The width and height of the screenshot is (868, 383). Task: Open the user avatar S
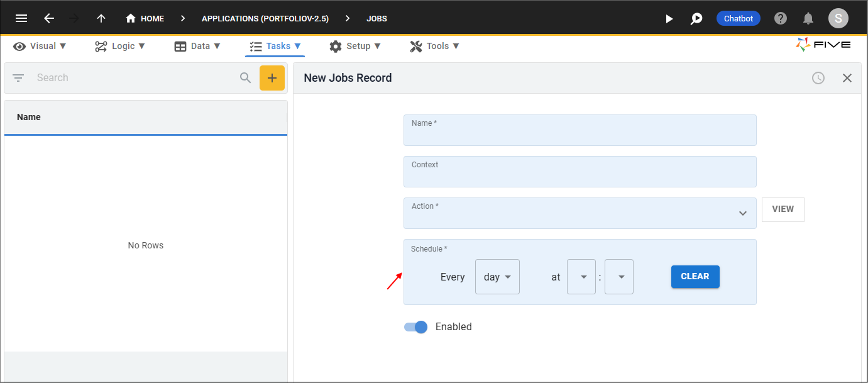[838, 18]
